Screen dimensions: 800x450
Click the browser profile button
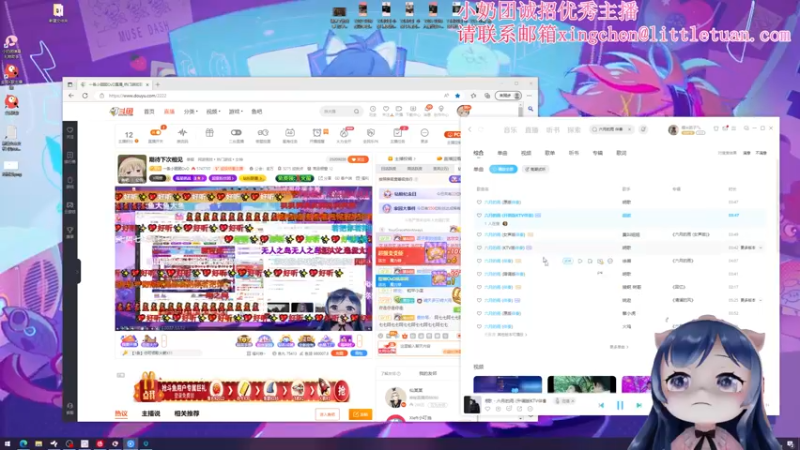pos(508,95)
